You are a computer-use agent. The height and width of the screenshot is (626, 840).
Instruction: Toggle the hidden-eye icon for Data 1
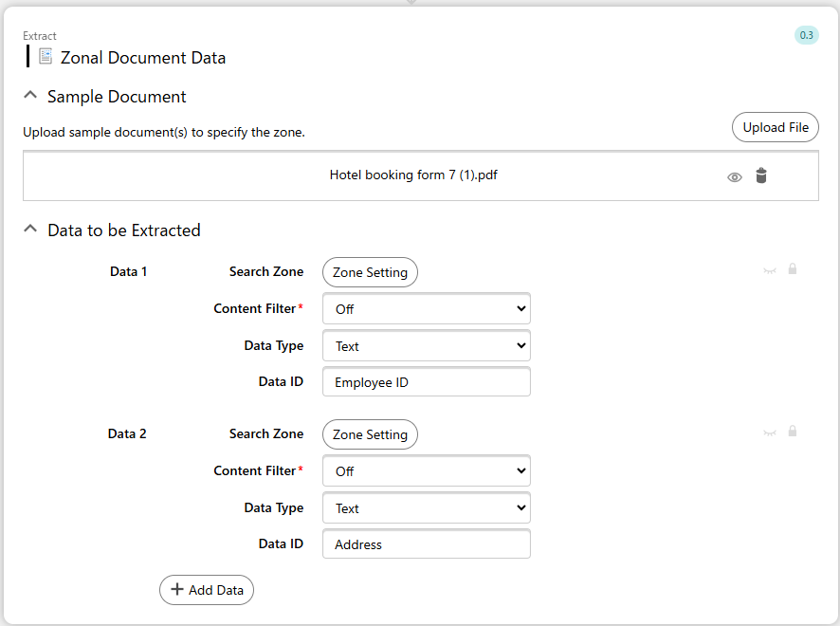(x=770, y=270)
